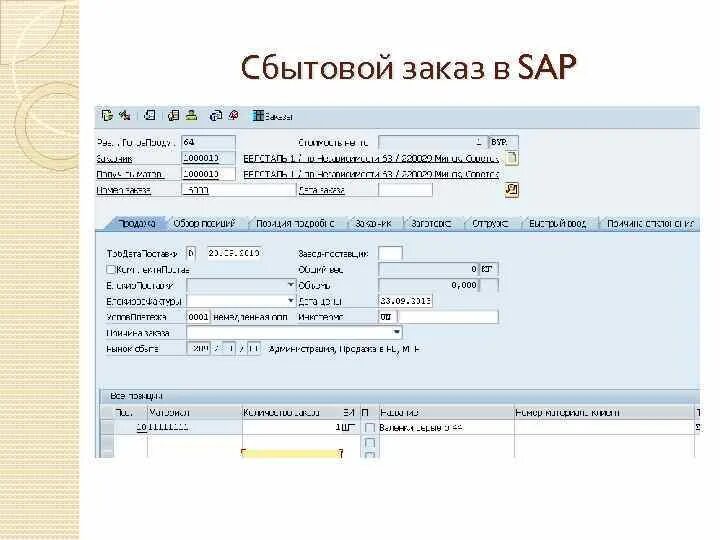Click the Завод-поставщик input field
The height and width of the screenshot is (540, 720).
tap(390, 253)
